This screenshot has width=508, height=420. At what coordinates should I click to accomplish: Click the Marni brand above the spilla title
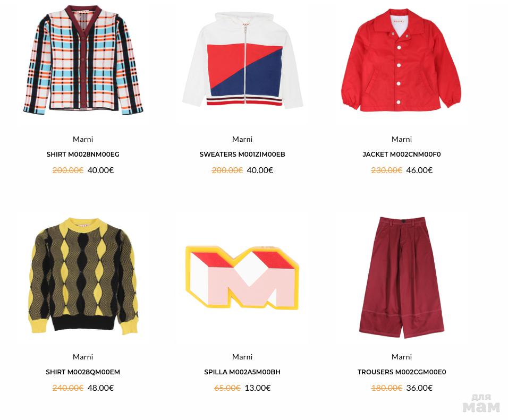(x=242, y=357)
